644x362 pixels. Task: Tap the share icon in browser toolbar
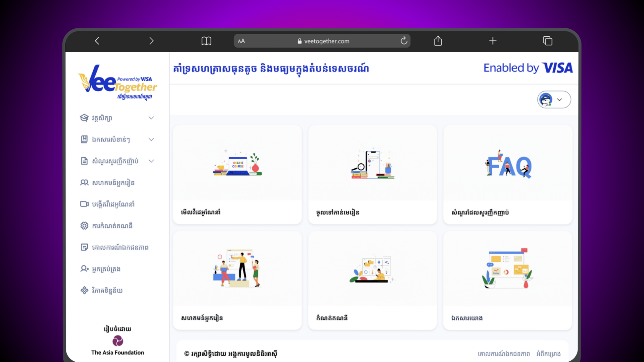(x=438, y=41)
